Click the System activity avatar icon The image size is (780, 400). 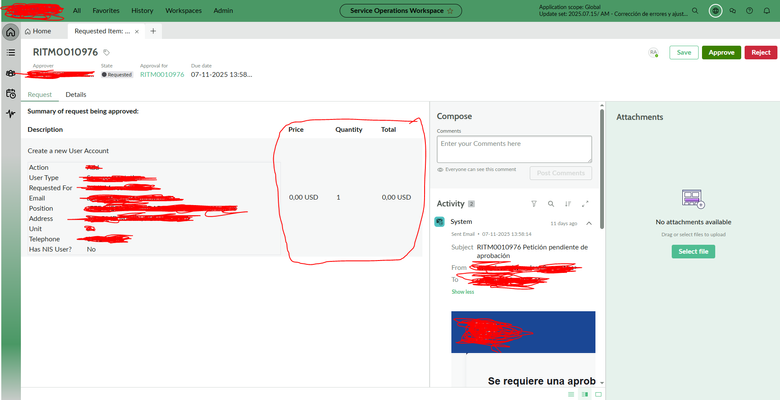[439, 222]
